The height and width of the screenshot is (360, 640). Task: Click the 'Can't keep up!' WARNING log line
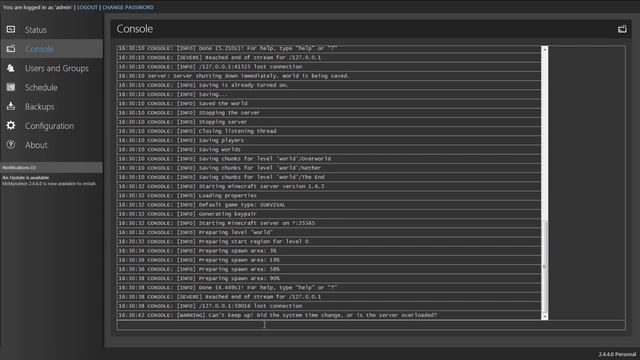tap(329, 315)
